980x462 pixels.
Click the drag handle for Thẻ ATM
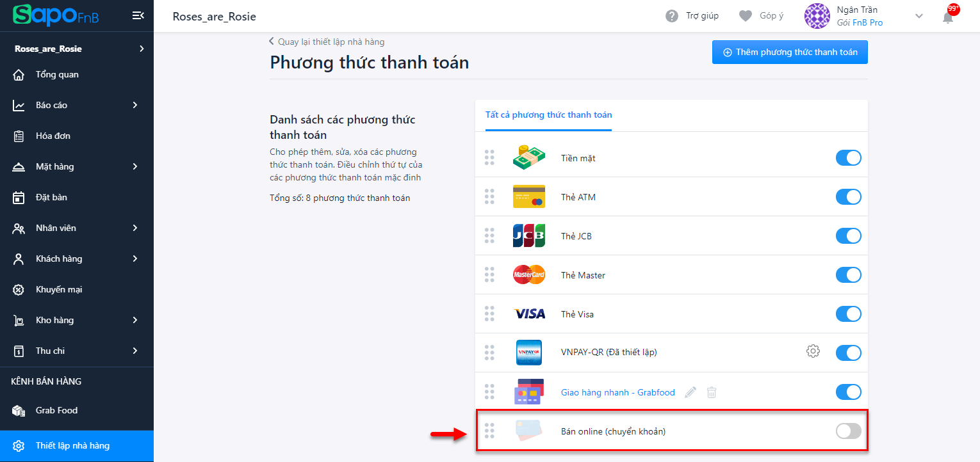[x=489, y=197]
